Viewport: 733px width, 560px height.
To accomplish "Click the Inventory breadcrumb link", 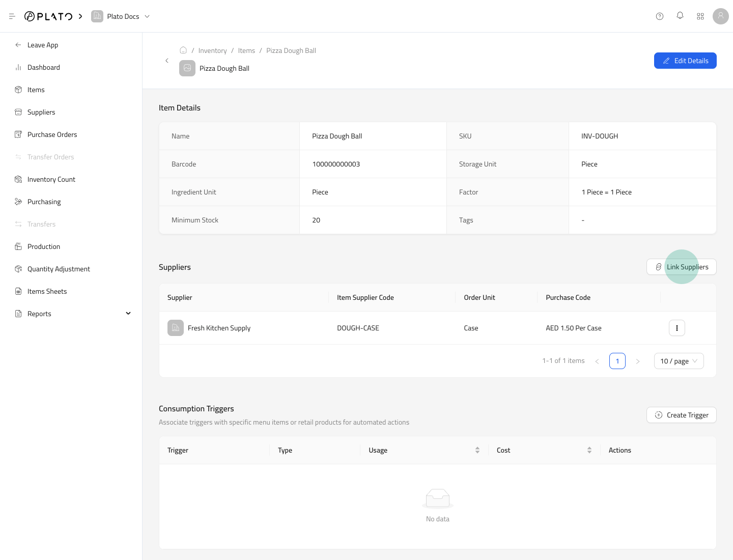I will point(212,50).
